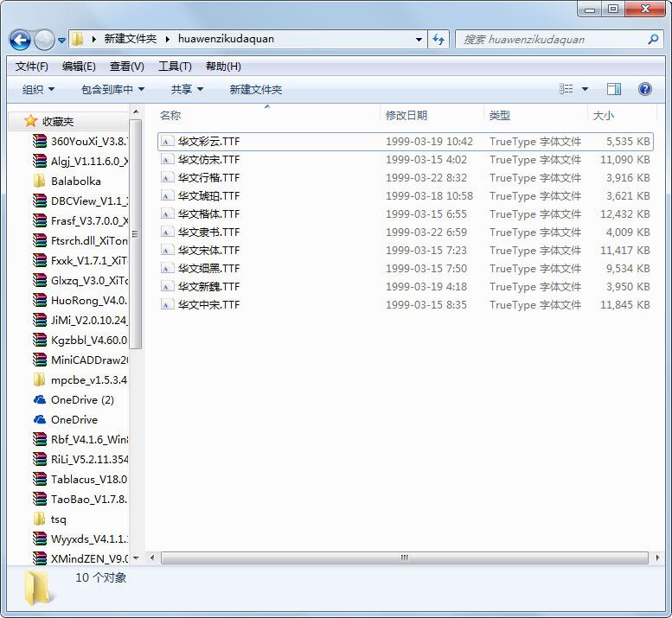
Task: Open the 工具(T) menu
Action: point(174,67)
